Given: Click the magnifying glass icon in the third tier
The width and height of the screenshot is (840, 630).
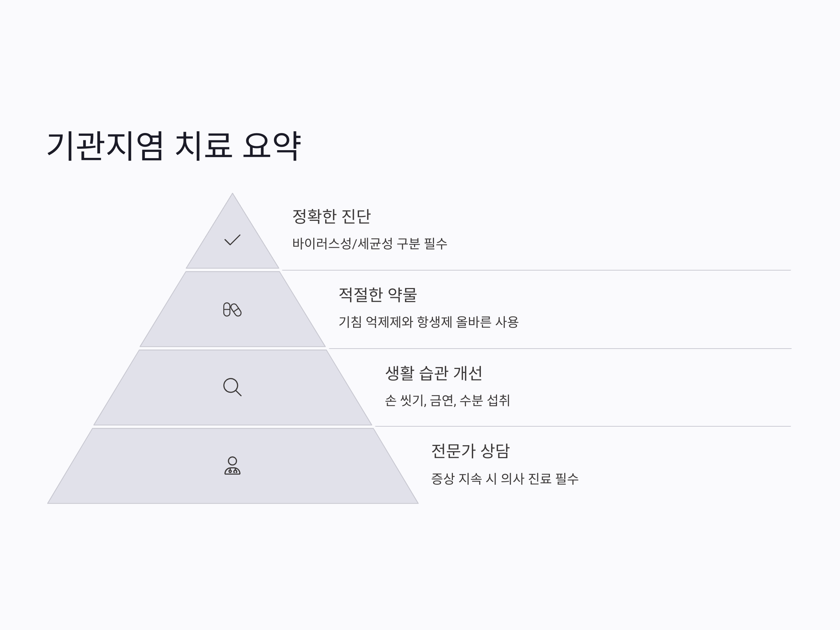Looking at the screenshot, I should click(x=232, y=387).
